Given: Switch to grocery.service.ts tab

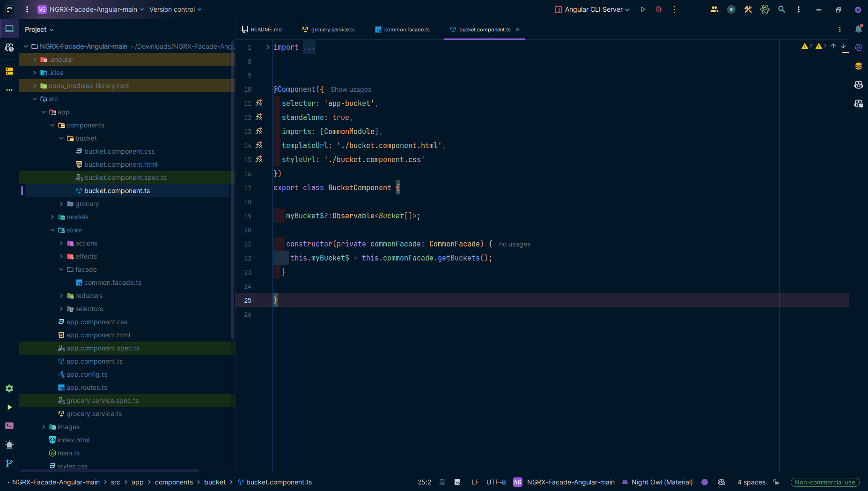Looking at the screenshot, I should [333, 30].
